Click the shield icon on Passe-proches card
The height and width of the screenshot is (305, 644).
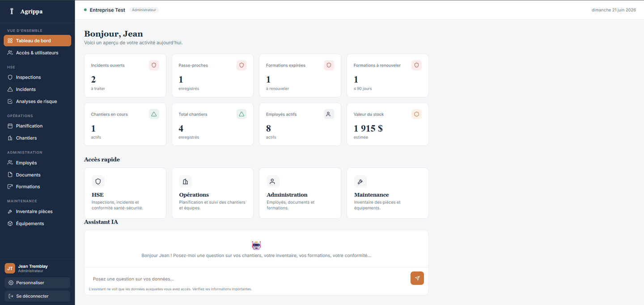click(241, 65)
